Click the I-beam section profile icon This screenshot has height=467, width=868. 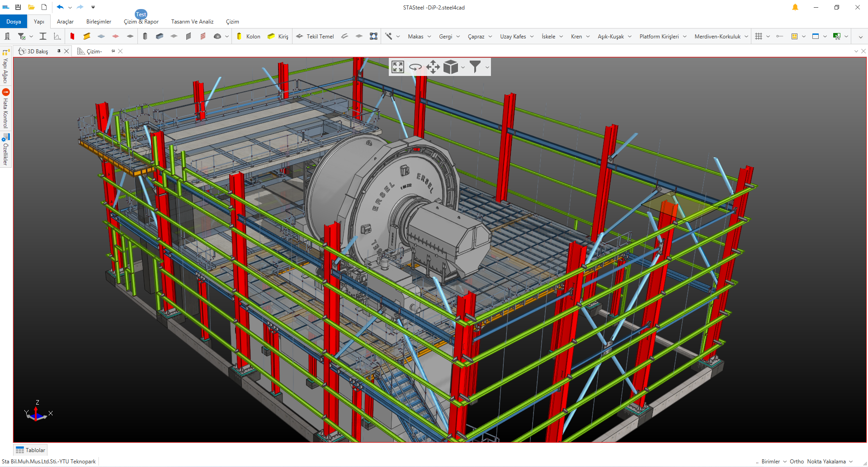[43, 36]
